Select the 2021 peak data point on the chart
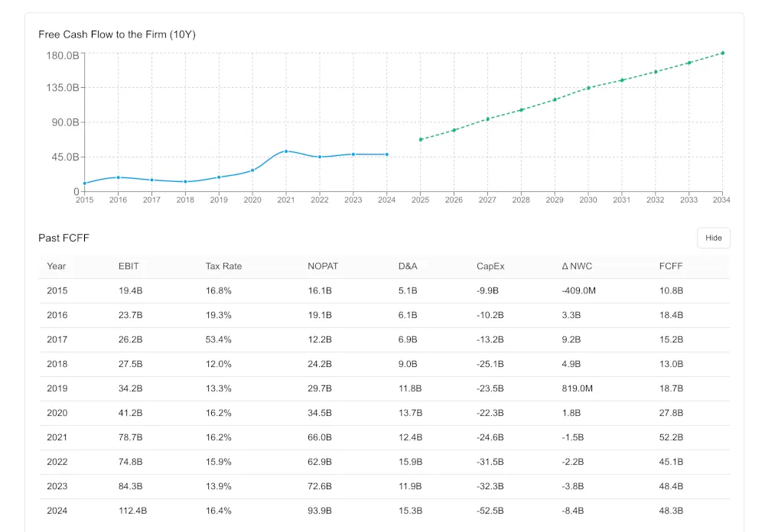 point(286,151)
